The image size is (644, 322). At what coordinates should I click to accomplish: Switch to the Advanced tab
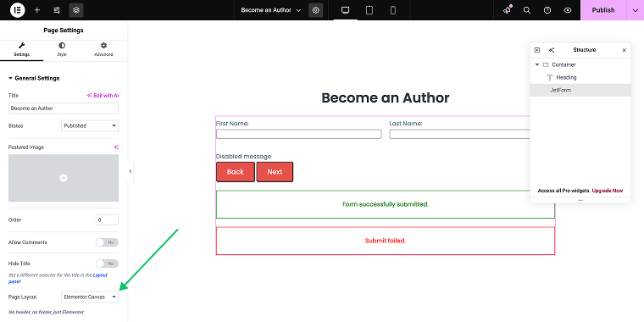103,50
